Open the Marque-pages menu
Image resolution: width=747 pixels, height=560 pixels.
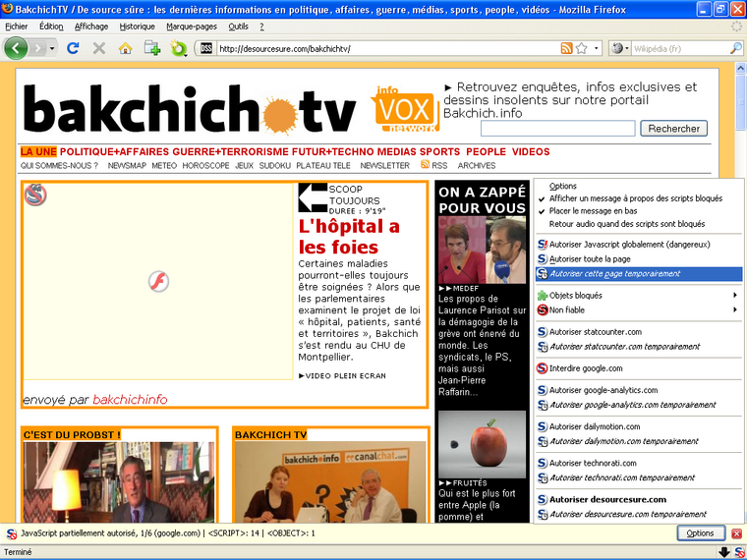pyautogui.click(x=192, y=27)
